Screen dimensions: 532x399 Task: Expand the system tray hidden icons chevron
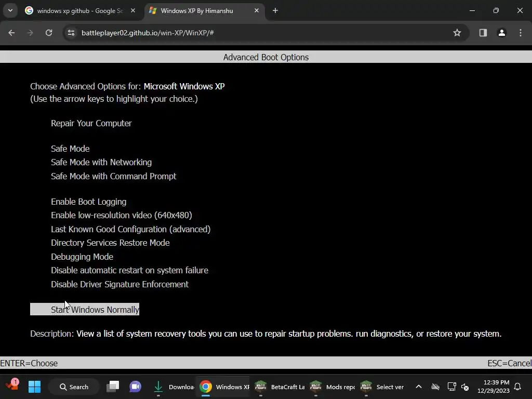[419, 387]
